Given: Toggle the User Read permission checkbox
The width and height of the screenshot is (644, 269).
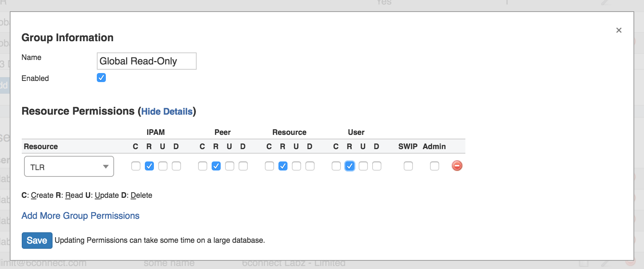Looking at the screenshot, I should tap(350, 166).
